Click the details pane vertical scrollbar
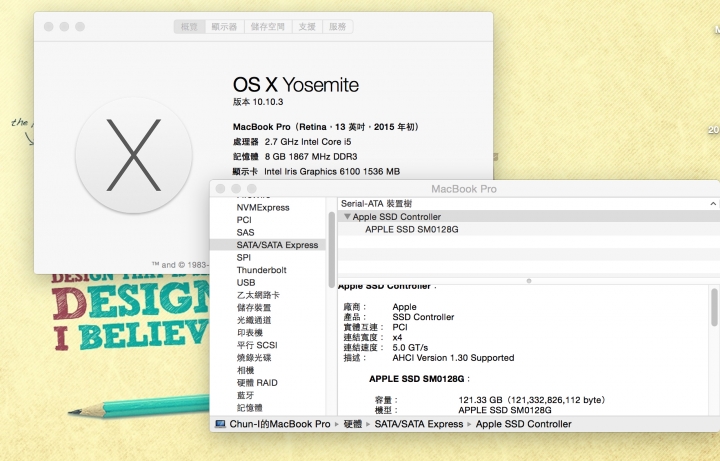The height and width of the screenshot is (461, 720). pyautogui.click(x=714, y=308)
